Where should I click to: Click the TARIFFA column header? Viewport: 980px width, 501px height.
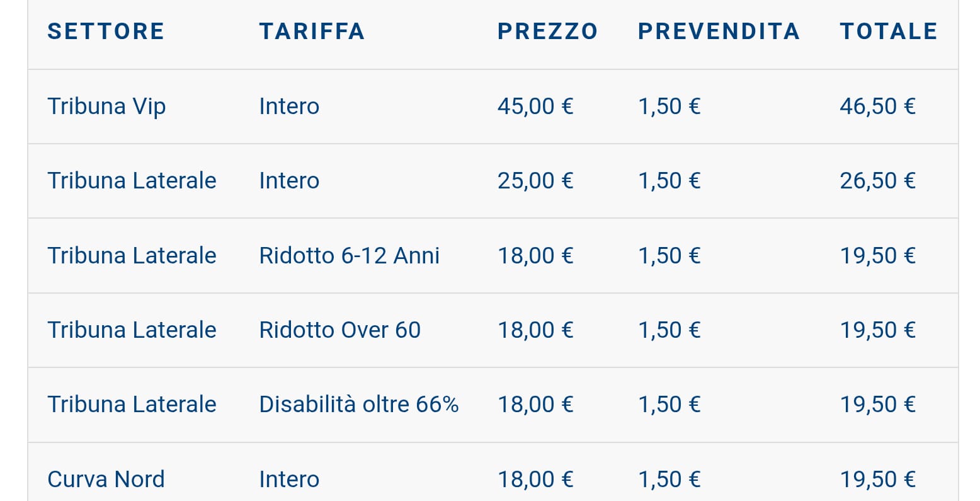[312, 32]
